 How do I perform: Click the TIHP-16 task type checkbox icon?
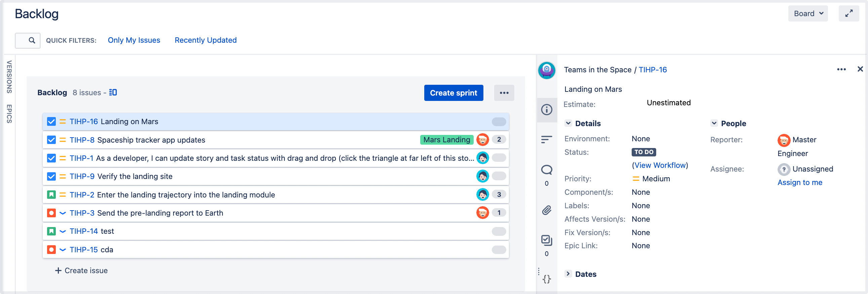51,121
